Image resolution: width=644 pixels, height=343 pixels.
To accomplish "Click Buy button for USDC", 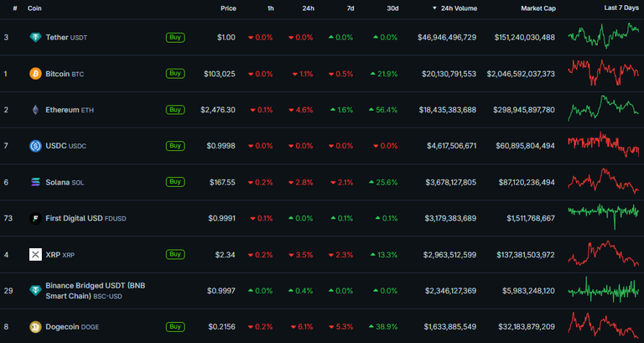I will coord(175,146).
